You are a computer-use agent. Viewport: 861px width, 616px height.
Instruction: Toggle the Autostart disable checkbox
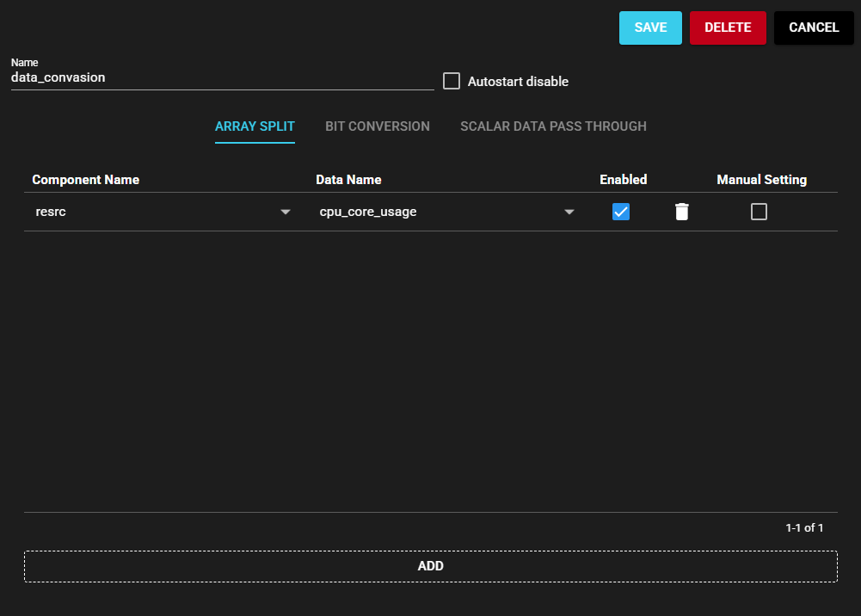[x=452, y=81]
